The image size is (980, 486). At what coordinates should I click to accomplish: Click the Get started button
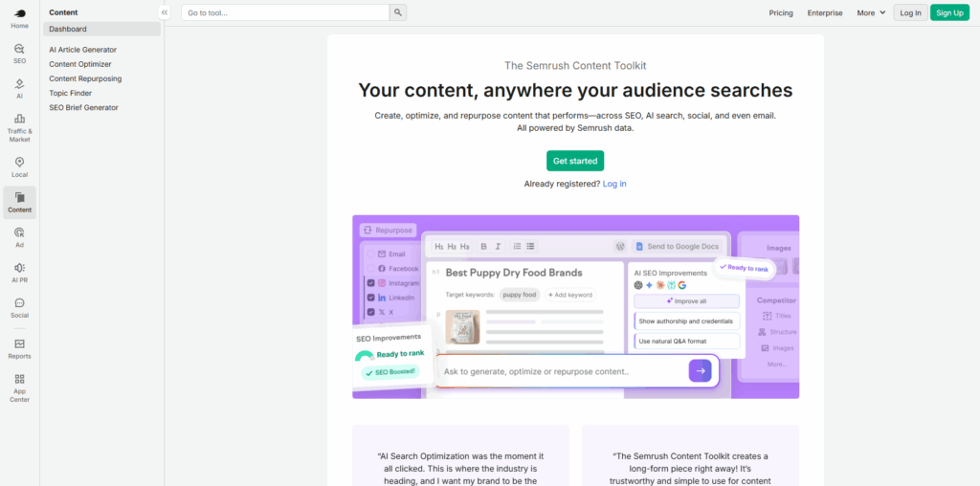[575, 161]
